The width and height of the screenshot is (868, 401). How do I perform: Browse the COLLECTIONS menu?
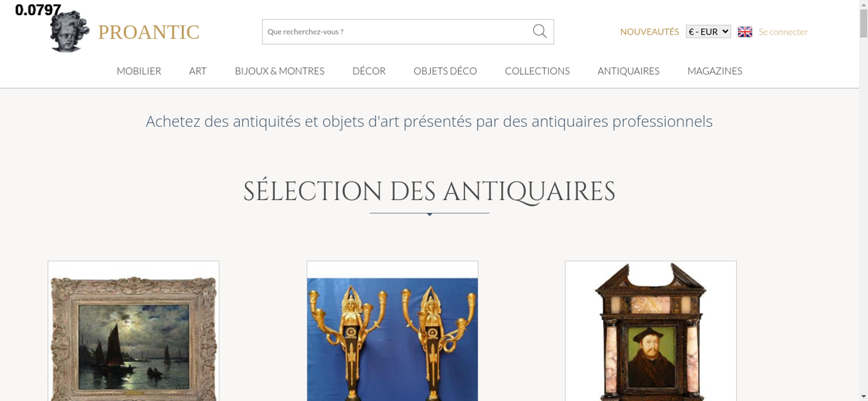click(x=537, y=71)
